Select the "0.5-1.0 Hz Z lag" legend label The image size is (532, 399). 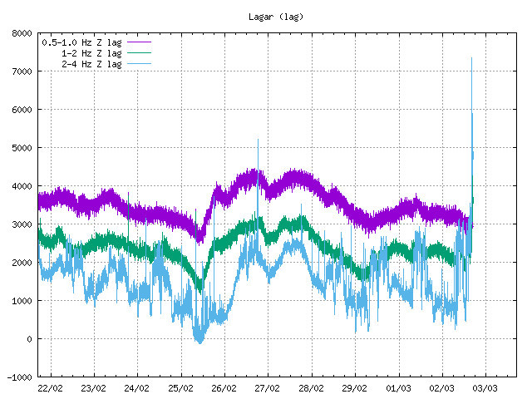click(81, 41)
